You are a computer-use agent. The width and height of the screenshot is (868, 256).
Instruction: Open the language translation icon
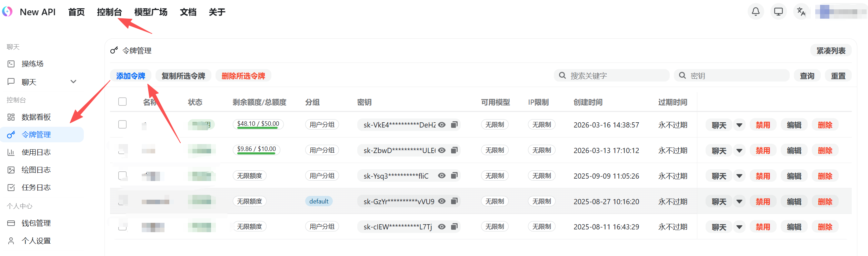point(801,12)
